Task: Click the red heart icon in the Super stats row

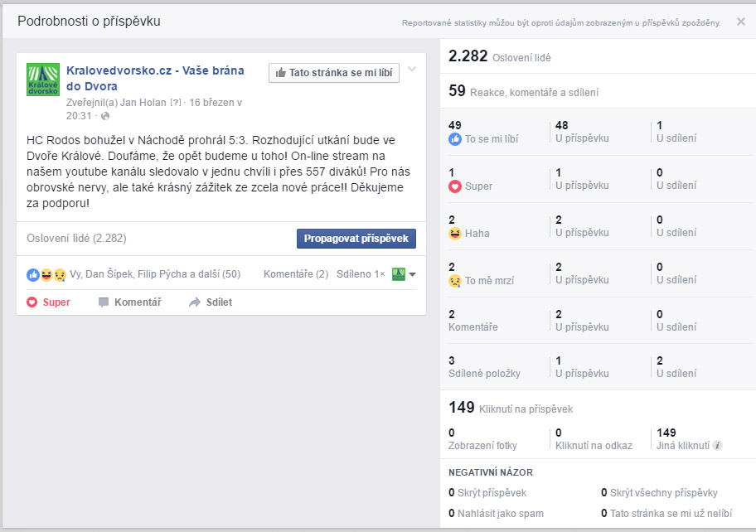Action: (454, 186)
